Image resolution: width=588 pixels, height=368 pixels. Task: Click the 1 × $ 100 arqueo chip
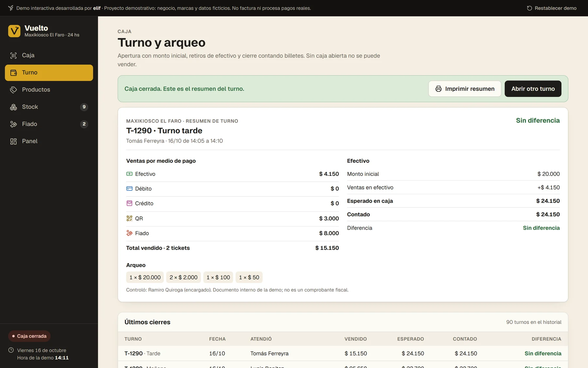(x=218, y=277)
